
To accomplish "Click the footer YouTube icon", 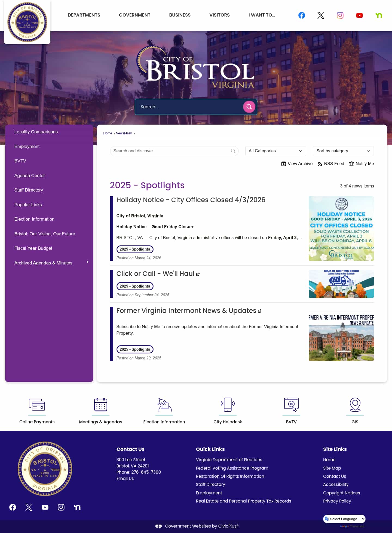I will 45,507.
